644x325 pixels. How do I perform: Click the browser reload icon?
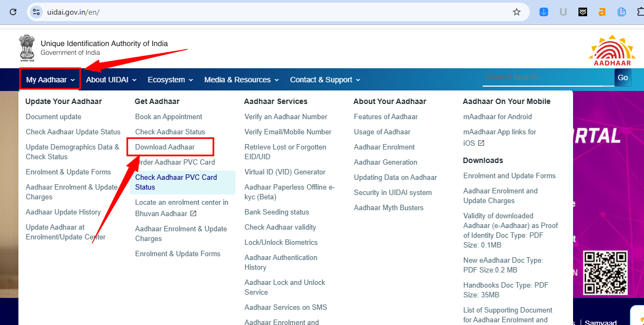[x=13, y=12]
